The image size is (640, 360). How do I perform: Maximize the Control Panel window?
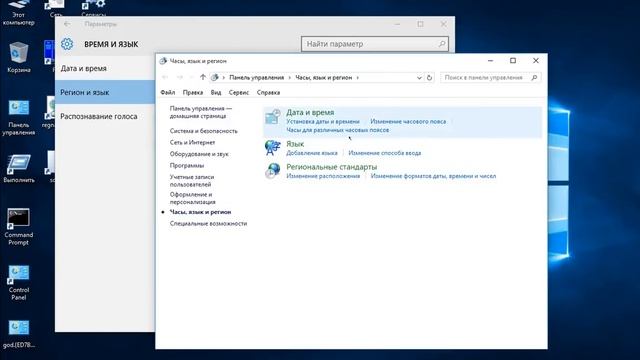point(513,60)
